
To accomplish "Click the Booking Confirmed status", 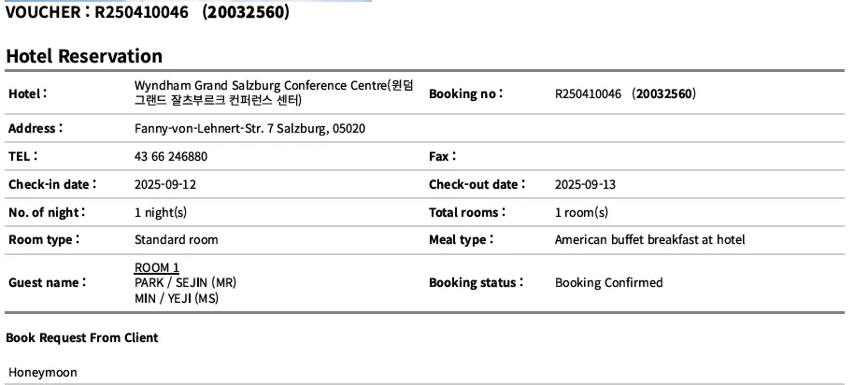I will (608, 282).
